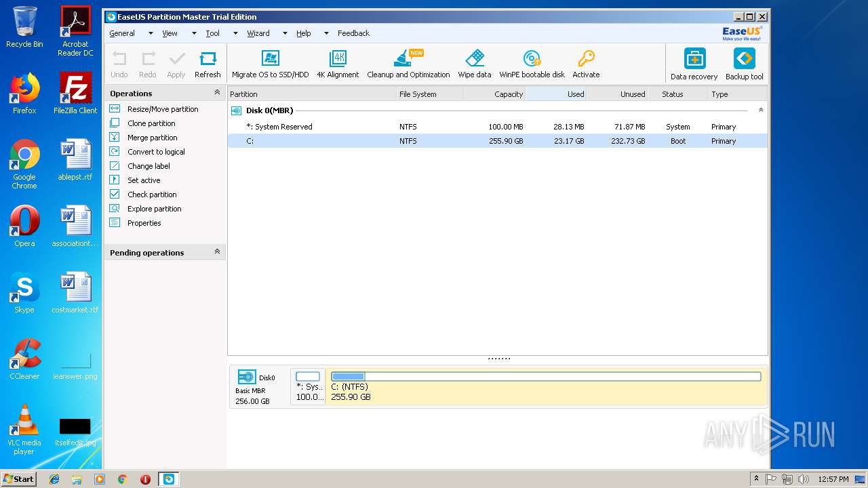
Task: Click the EaseUS logo
Action: click(742, 33)
